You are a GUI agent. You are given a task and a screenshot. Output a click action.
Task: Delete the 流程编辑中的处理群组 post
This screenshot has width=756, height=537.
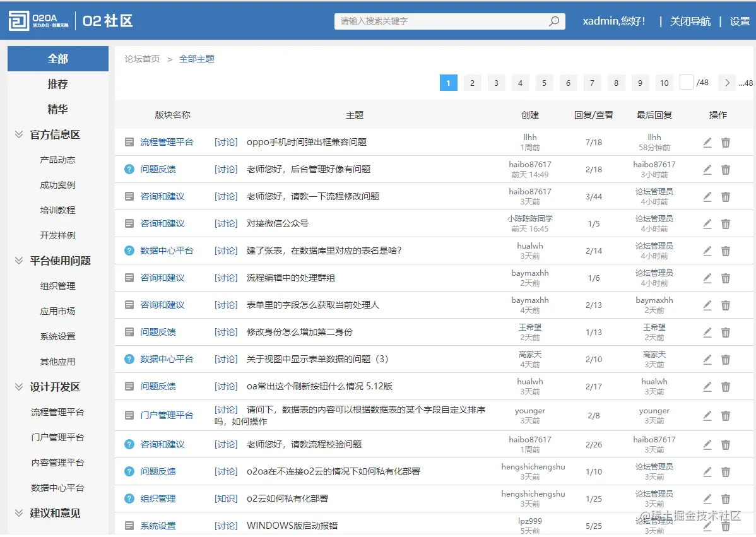(x=726, y=278)
